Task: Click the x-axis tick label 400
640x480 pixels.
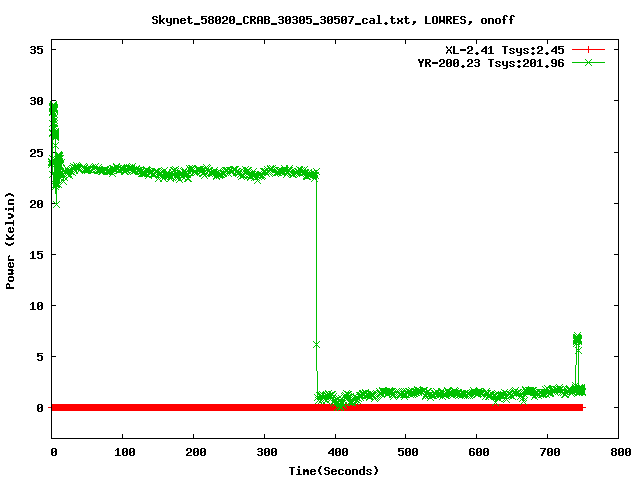Action: (x=337, y=452)
